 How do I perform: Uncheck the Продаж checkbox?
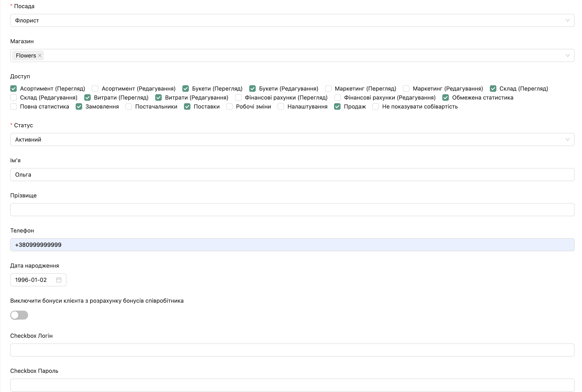point(337,106)
